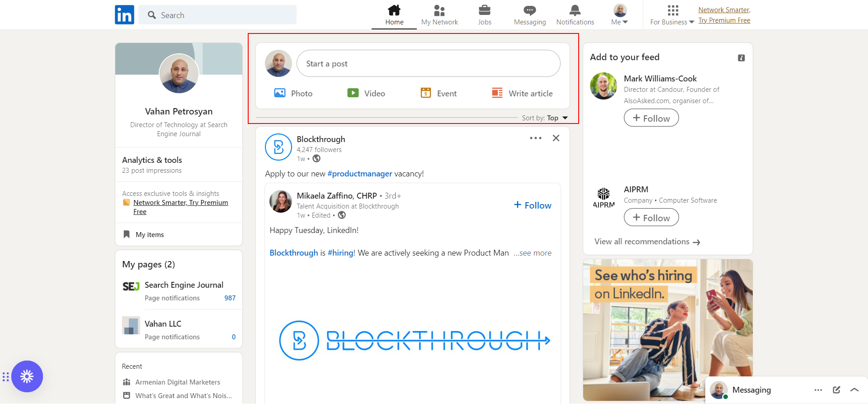Click the Messaging bar title
Viewport: 868px width, 404px height.
coord(751,390)
